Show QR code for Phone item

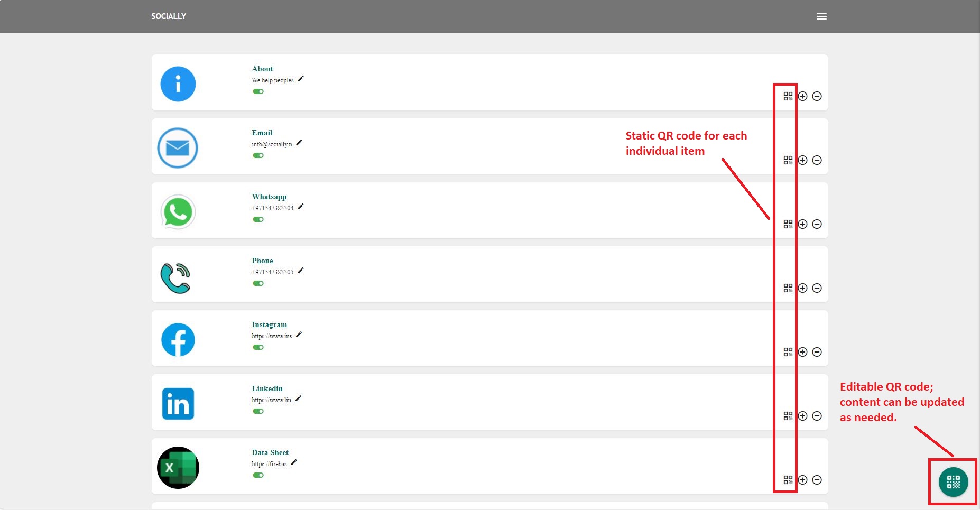pos(788,288)
